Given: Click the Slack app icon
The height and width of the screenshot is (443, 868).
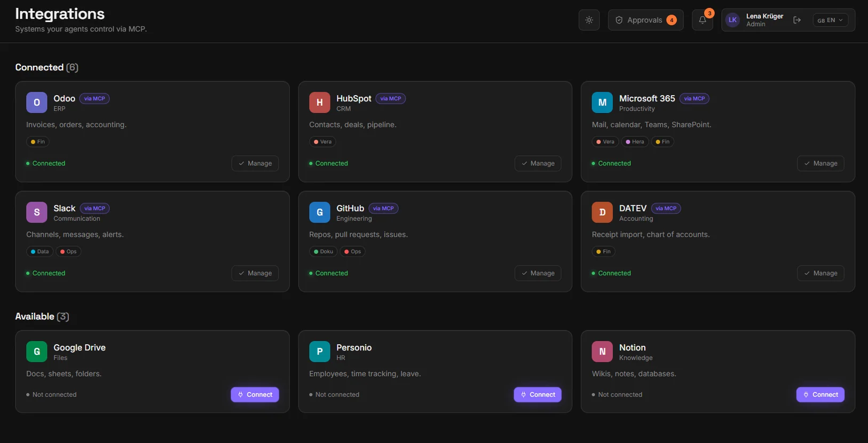Looking at the screenshot, I should click(x=37, y=212).
